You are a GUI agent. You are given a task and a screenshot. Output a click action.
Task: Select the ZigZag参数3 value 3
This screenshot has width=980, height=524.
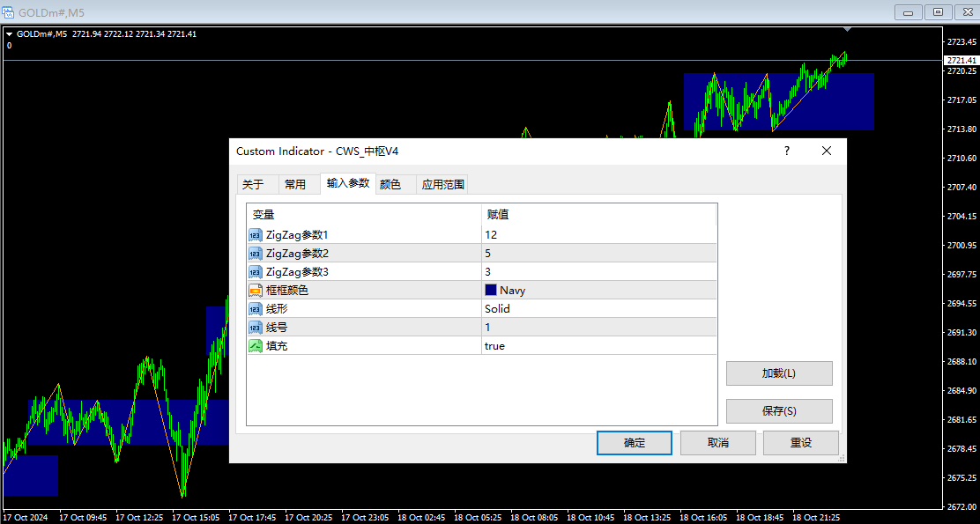598,272
